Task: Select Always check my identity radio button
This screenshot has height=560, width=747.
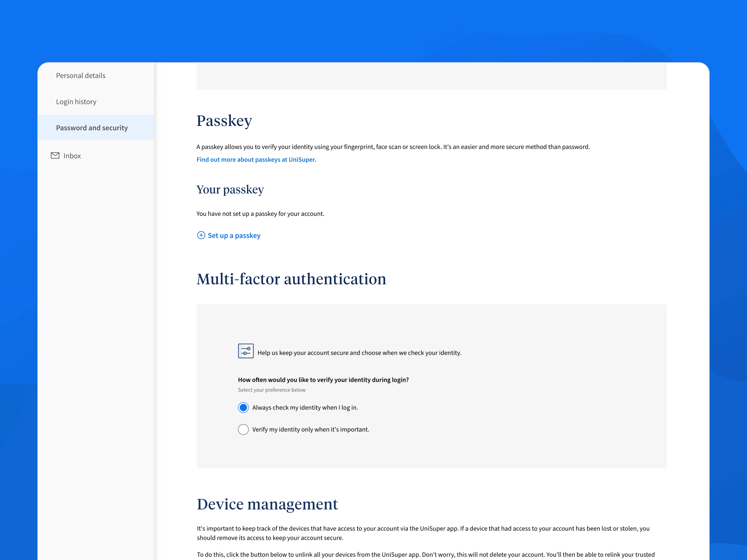Action: coord(243,407)
